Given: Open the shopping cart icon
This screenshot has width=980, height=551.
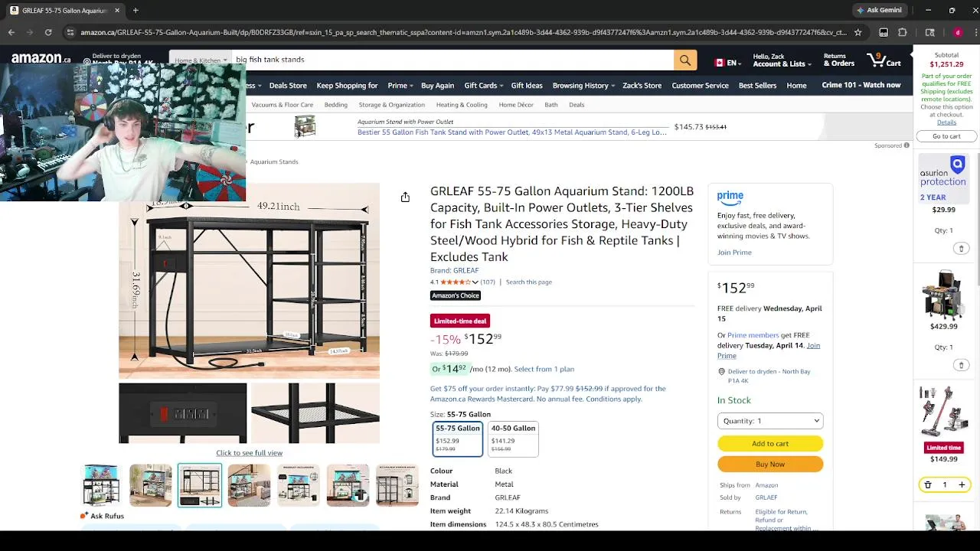Looking at the screenshot, I should (x=884, y=60).
